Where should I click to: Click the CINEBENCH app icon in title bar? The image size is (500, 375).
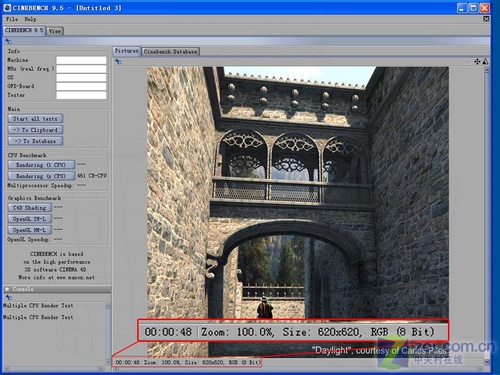pyautogui.click(x=7, y=7)
